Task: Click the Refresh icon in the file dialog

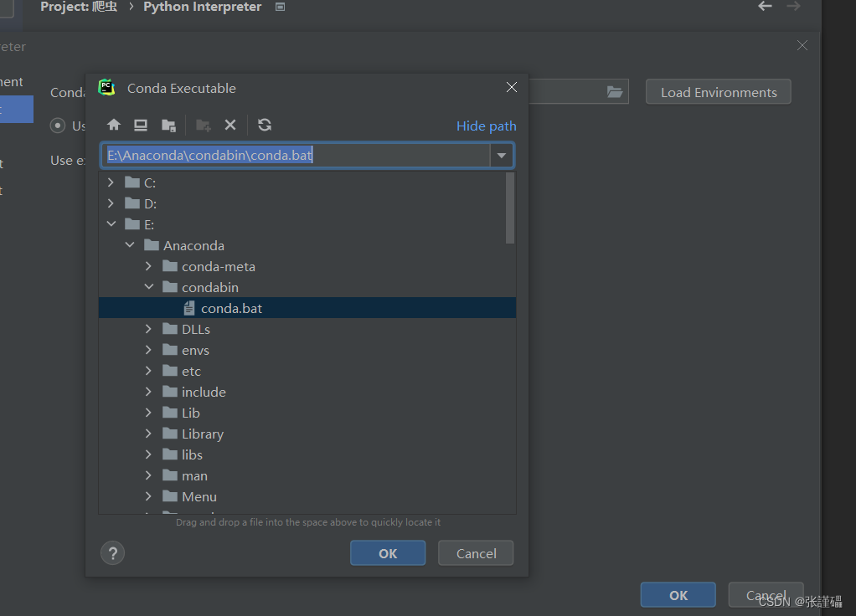Action: tap(265, 125)
